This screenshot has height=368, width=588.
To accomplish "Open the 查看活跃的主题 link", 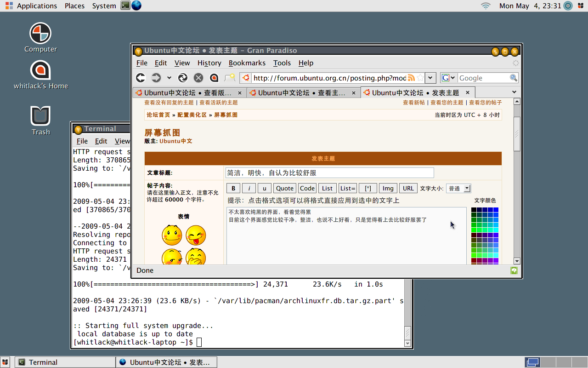I will pos(219,103).
